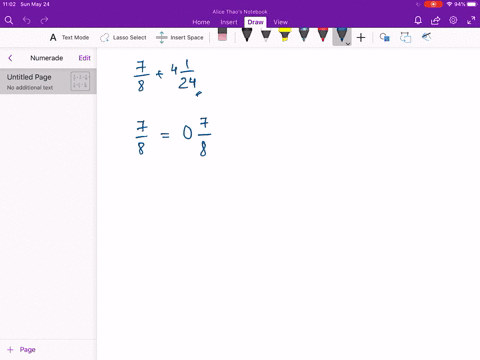Open the search magnifier icon
This screenshot has width=480, height=360.
9,21
